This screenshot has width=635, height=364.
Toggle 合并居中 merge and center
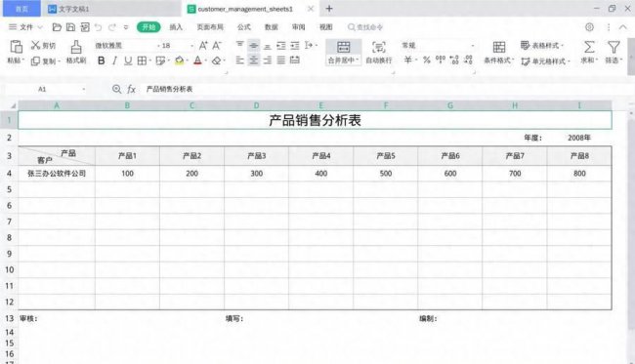[344, 52]
